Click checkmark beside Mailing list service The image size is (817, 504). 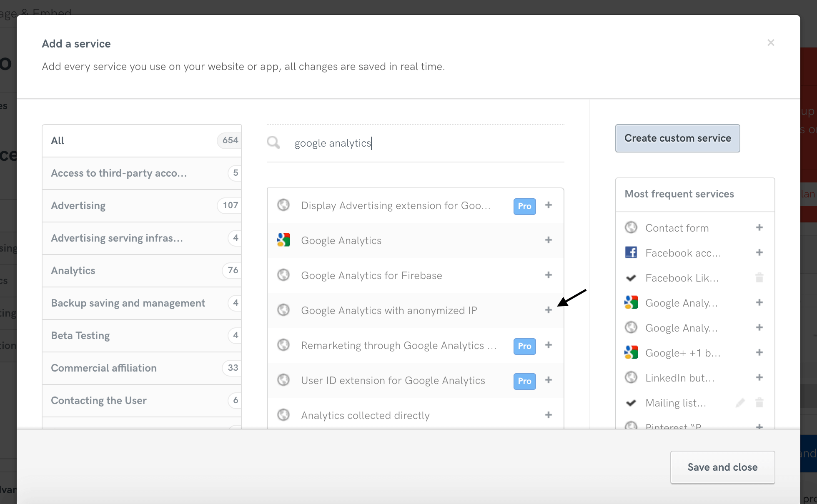coord(631,402)
